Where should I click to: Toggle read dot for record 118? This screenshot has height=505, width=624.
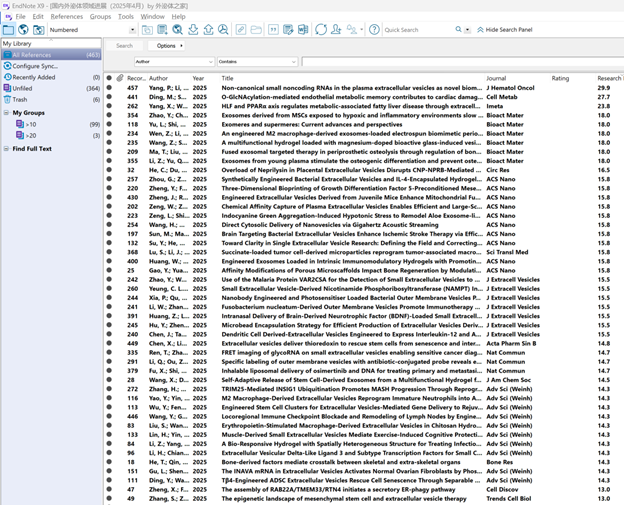109,124
